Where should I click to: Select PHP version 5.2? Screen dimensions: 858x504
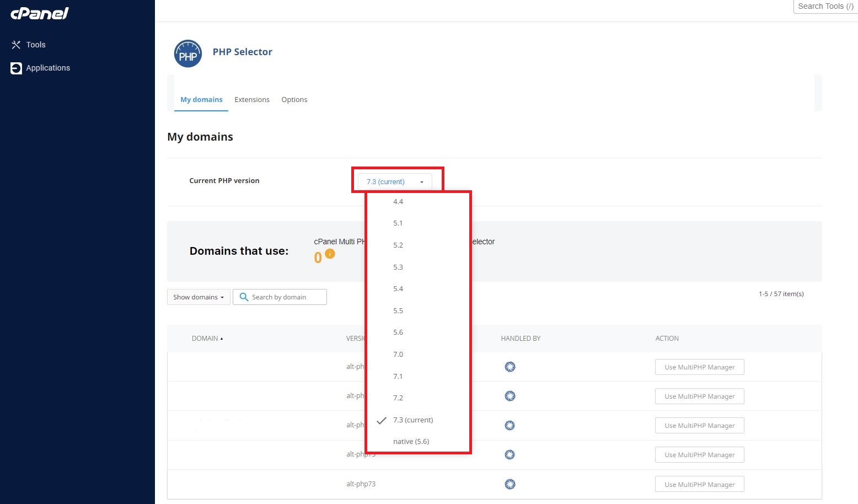click(398, 245)
